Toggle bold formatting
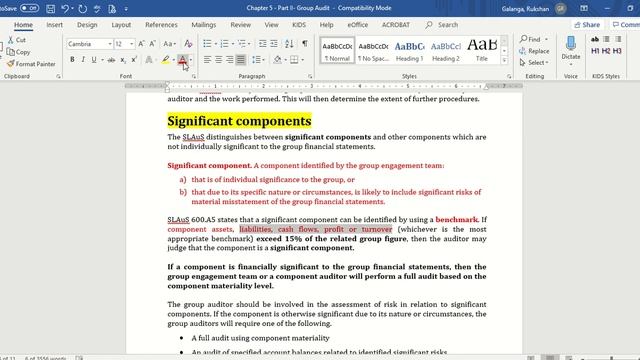The width and height of the screenshot is (640, 360). [72, 60]
